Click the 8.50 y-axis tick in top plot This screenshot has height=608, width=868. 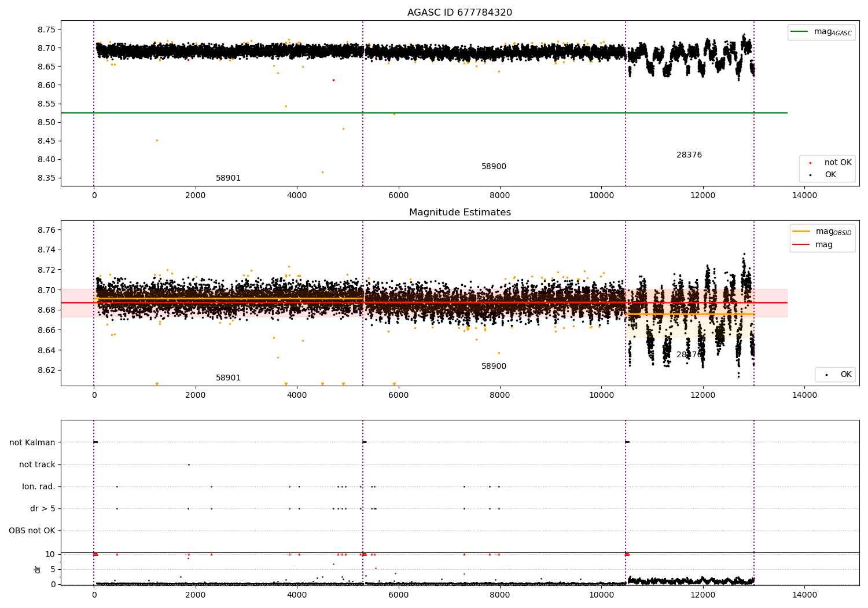pyautogui.click(x=46, y=122)
